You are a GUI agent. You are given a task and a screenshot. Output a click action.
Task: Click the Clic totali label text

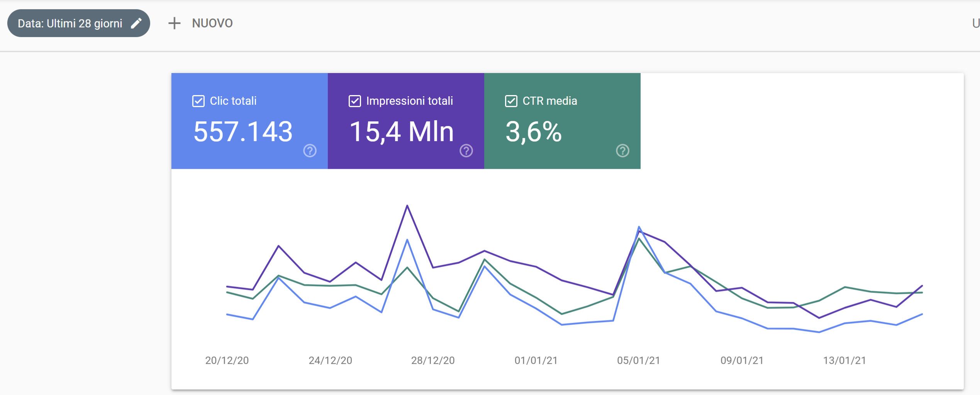(x=233, y=101)
